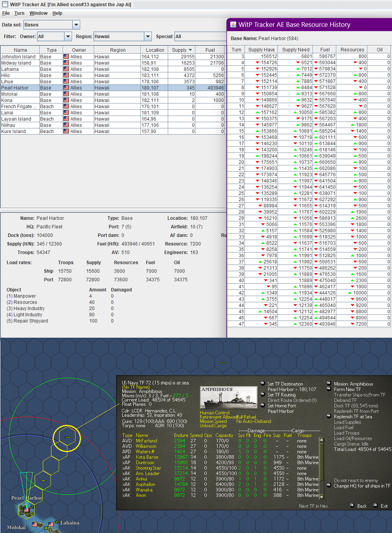Viewport: 392px width, 533px height.
Task: Click the ship list scrollbar up arrow
Action: [322, 440]
